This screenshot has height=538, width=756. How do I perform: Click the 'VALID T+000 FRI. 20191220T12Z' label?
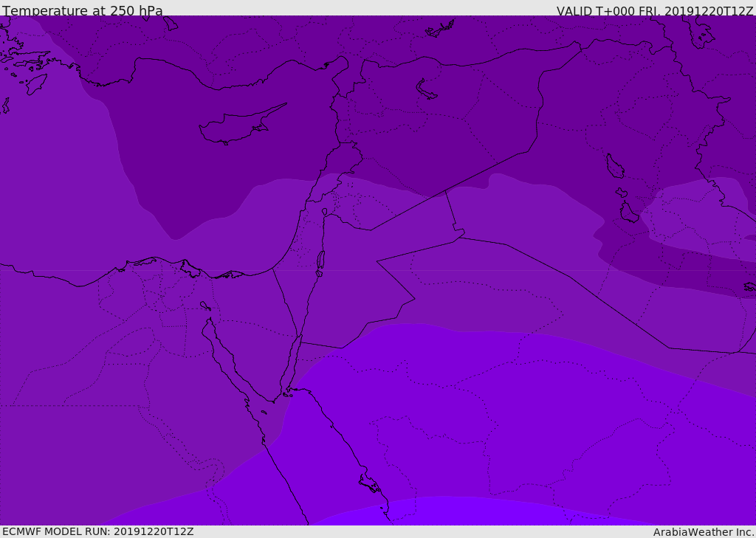pyautogui.click(x=654, y=10)
